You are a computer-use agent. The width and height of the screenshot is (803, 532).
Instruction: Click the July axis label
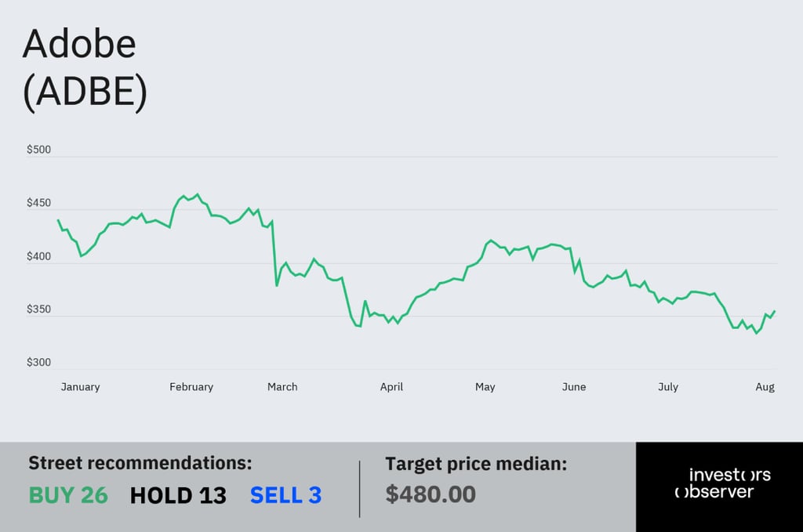(x=668, y=387)
